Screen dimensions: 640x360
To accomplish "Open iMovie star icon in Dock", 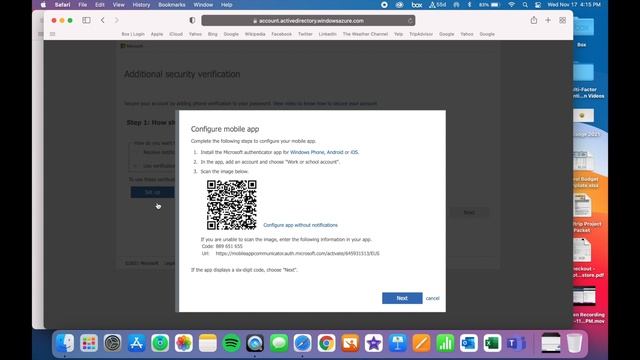I will tap(373, 343).
